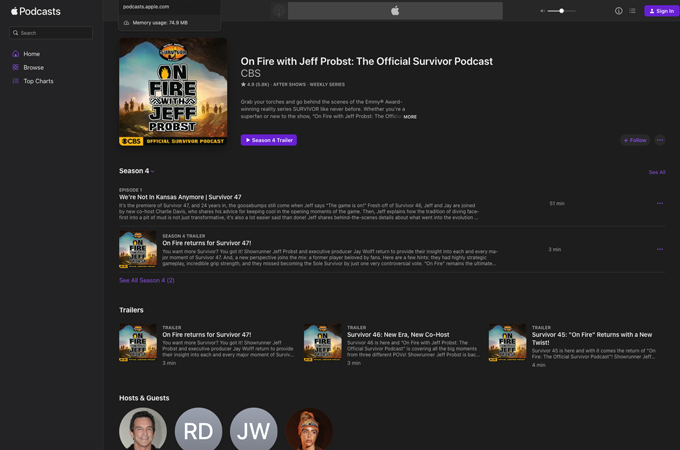Click the Sign In button

point(661,11)
